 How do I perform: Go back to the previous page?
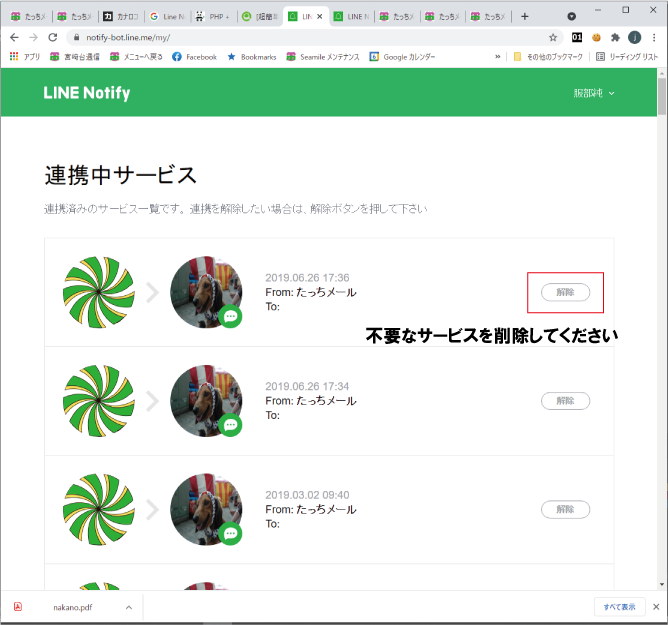(14, 37)
